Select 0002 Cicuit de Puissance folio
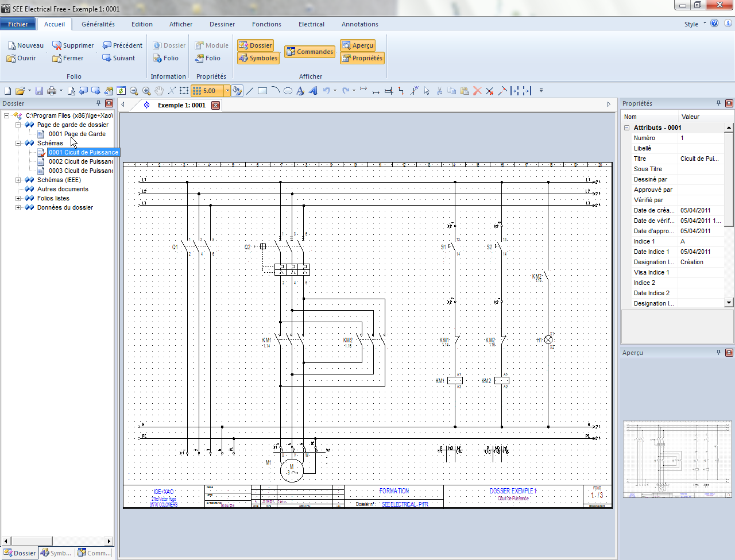 [80, 161]
